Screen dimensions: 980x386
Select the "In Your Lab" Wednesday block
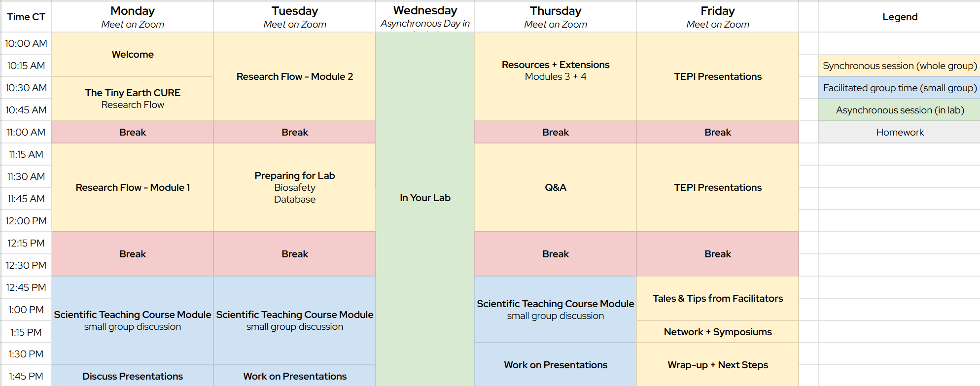pyautogui.click(x=425, y=198)
